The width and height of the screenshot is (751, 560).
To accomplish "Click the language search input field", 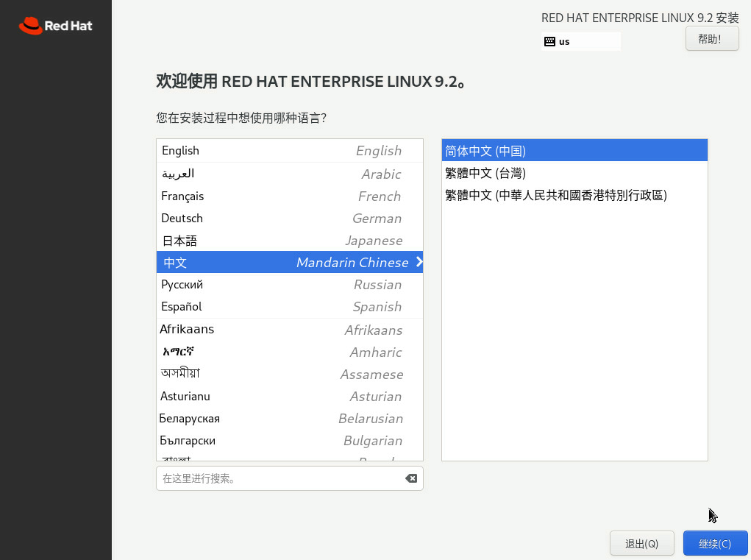I will point(280,478).
